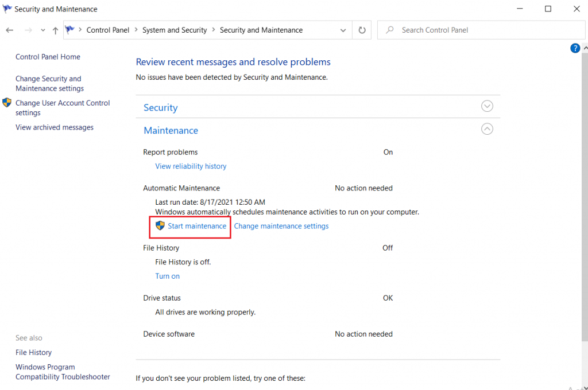Click the 'Report problems' label
The height and width of the screenshot is (390, 588).
[170, 152]
